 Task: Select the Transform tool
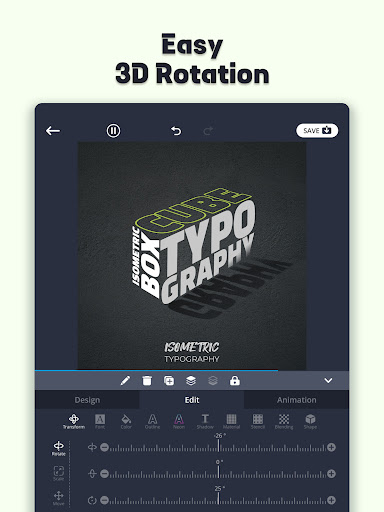click(x=74, y=421)
